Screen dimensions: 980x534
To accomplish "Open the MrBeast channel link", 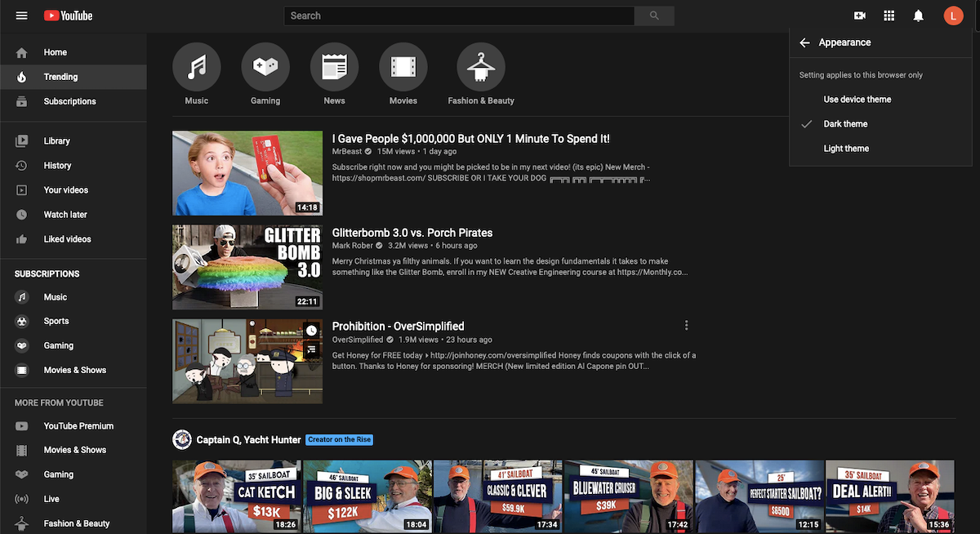I will [346, 151].
